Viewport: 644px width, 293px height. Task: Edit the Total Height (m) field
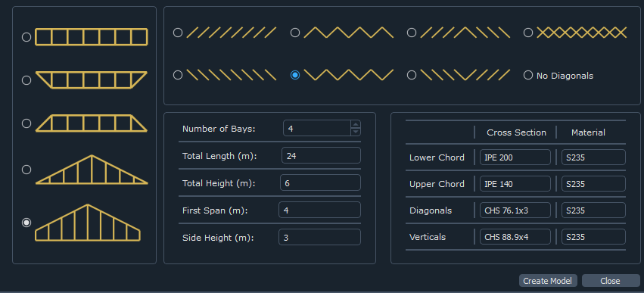(320, 183)
